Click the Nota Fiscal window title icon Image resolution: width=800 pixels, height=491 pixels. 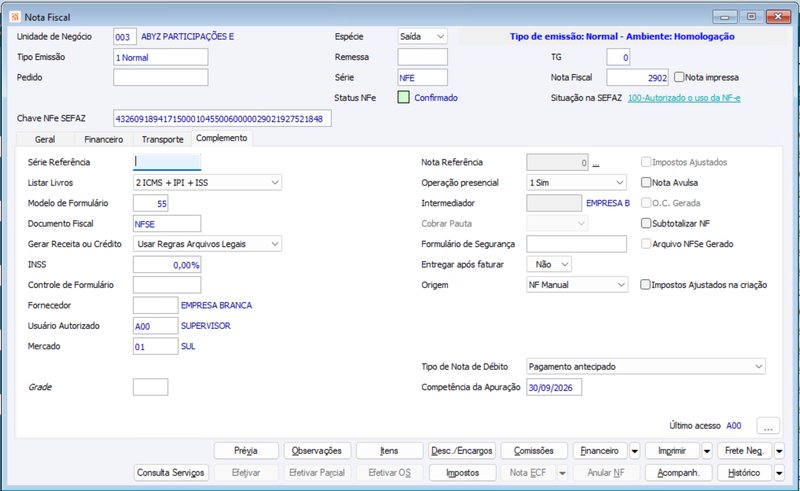coord(15,17)
